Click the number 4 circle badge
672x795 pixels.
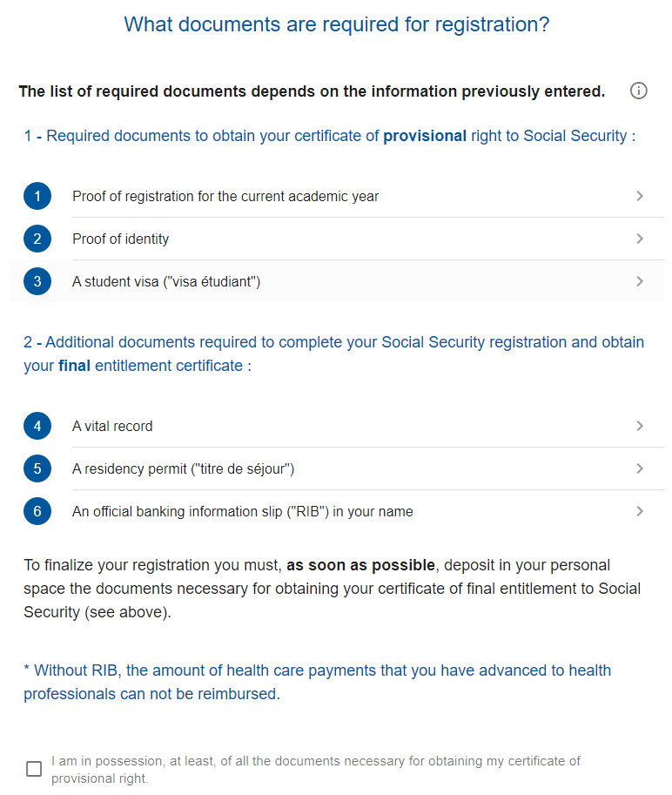pyautogui.click(x=37, y=426)
